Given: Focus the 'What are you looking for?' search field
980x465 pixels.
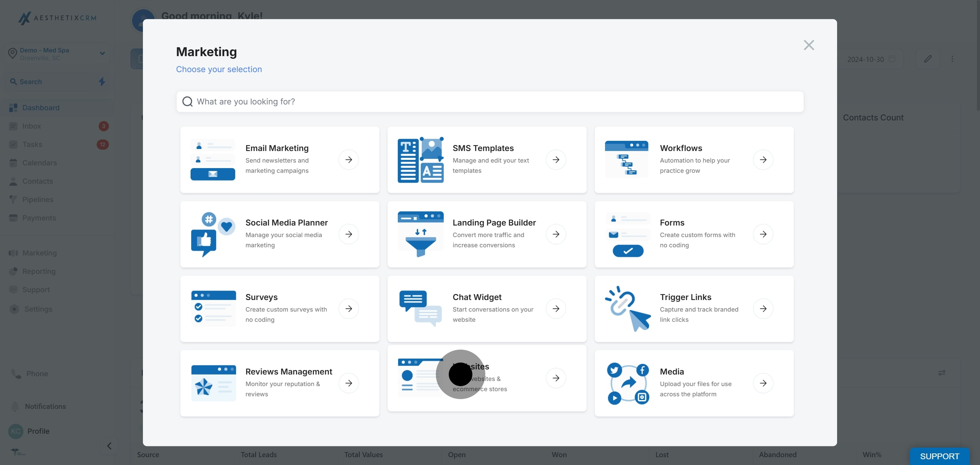Looking at the screenshot, I should coord(490,101).
